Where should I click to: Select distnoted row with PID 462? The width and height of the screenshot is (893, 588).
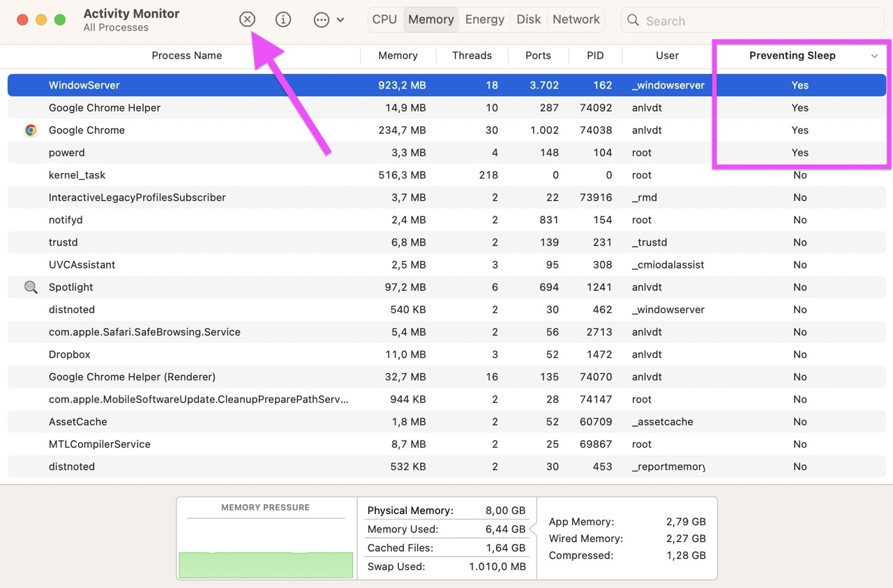pyautogui.click(x=446, y=310)
